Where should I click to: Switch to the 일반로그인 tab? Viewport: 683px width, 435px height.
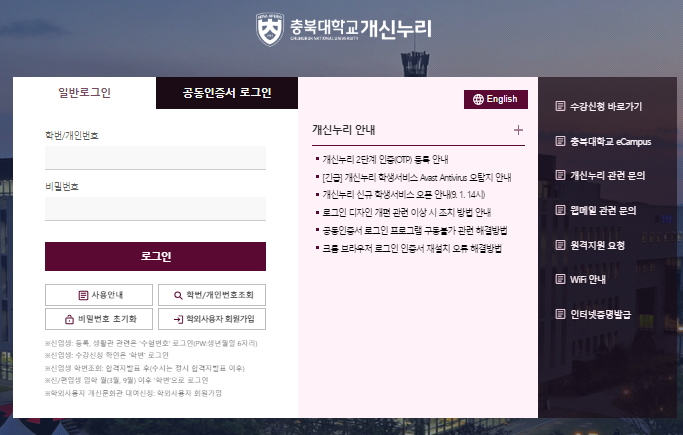[x=85, y=93]
